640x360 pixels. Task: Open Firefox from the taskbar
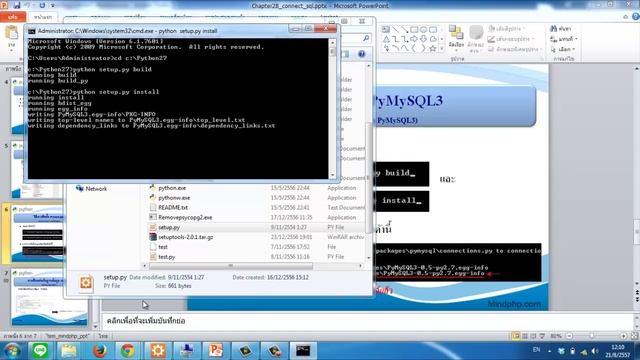point(100,351)
